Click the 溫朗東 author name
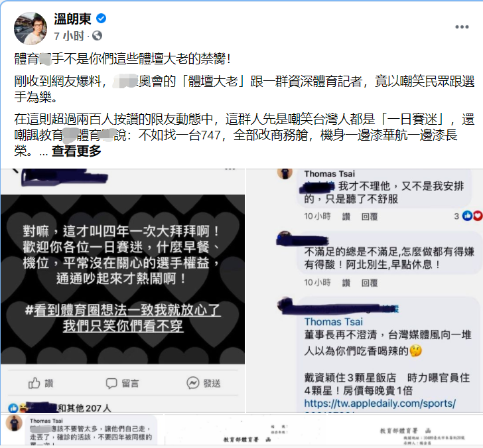Image resolution: width=483 pixels, height=448 pixels. 73,19
